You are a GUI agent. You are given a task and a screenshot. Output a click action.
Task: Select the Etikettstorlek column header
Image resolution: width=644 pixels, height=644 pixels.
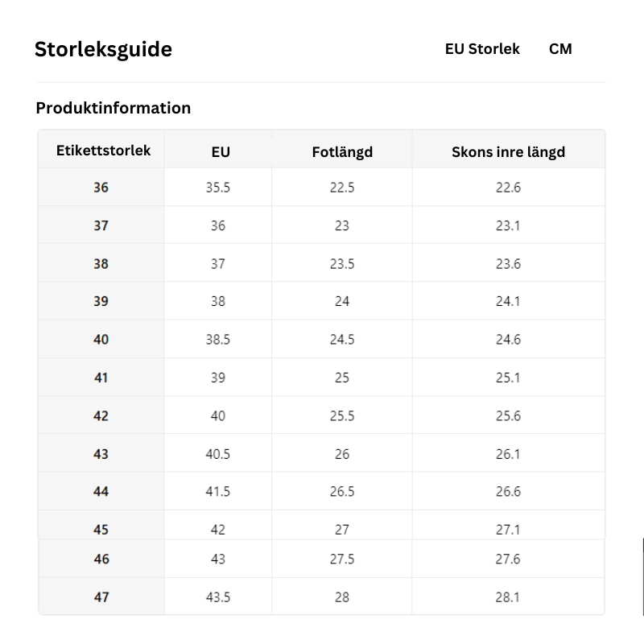103,151
